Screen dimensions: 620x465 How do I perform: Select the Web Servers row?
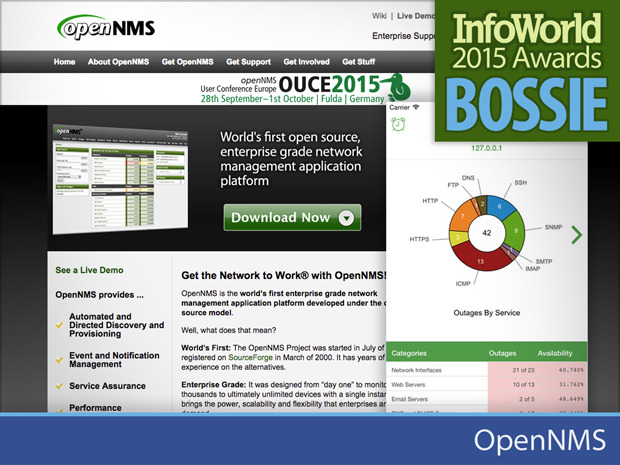(486, 384)
